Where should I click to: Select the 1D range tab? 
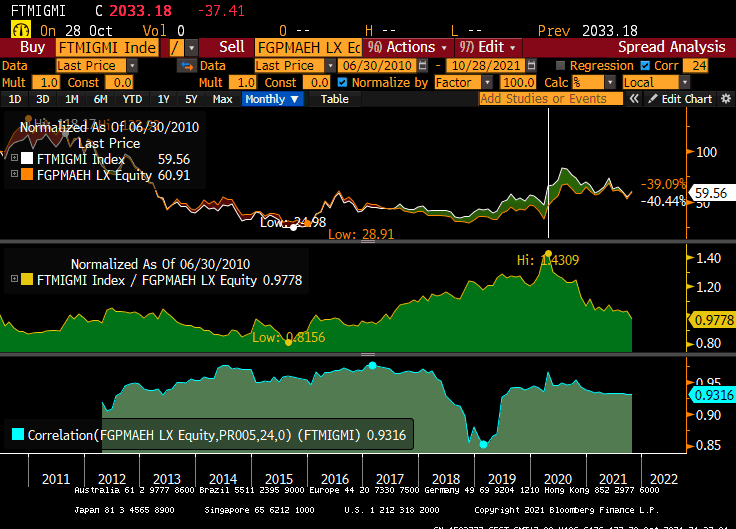(x=15, y=99)
